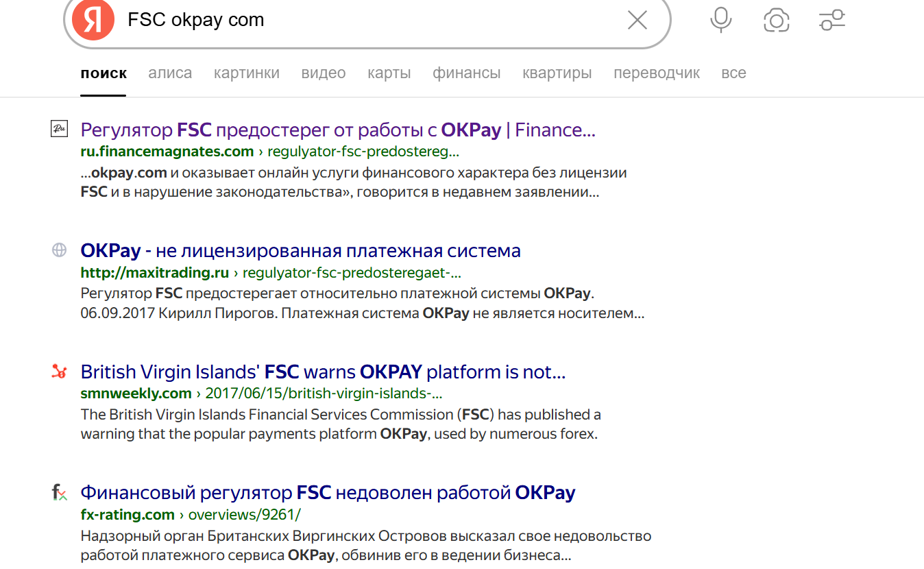Visit ru.financemagnates.com domain link
This screenshot has width=924, height=569.
[x=167, y=152]
